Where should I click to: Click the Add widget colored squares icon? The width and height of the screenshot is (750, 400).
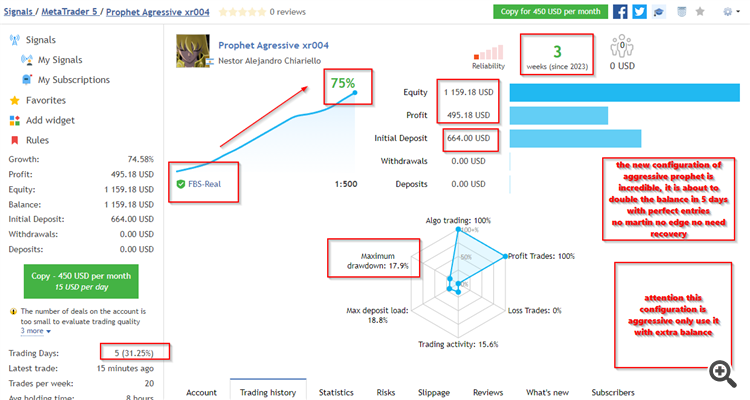15,120
